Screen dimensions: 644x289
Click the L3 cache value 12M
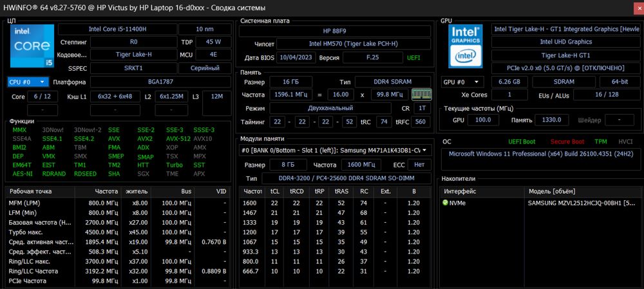(x=217, y=103)
